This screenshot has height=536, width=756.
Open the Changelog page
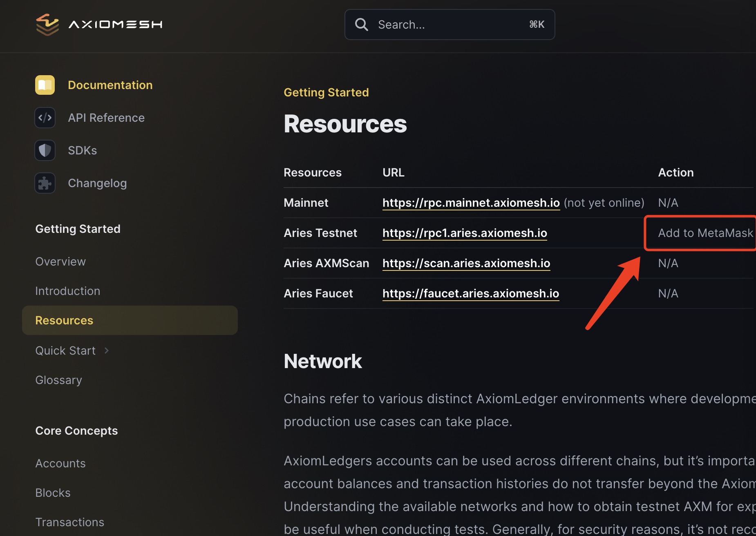[97, 183]
